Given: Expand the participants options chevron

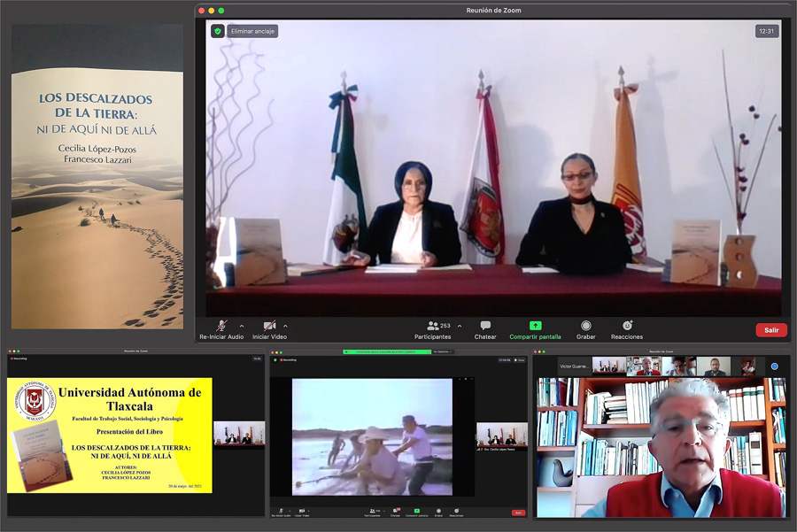Looking at the screenshot, I should (x=460, y=327).
